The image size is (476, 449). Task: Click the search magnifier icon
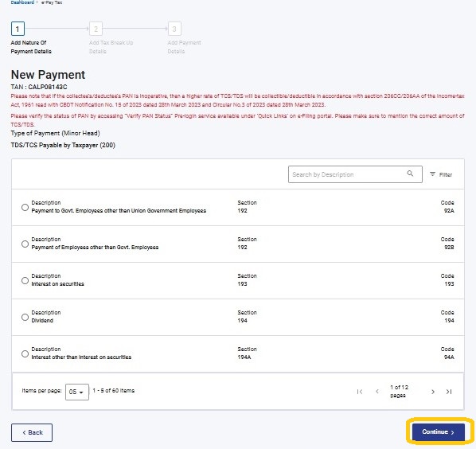[x=410, y=174]
